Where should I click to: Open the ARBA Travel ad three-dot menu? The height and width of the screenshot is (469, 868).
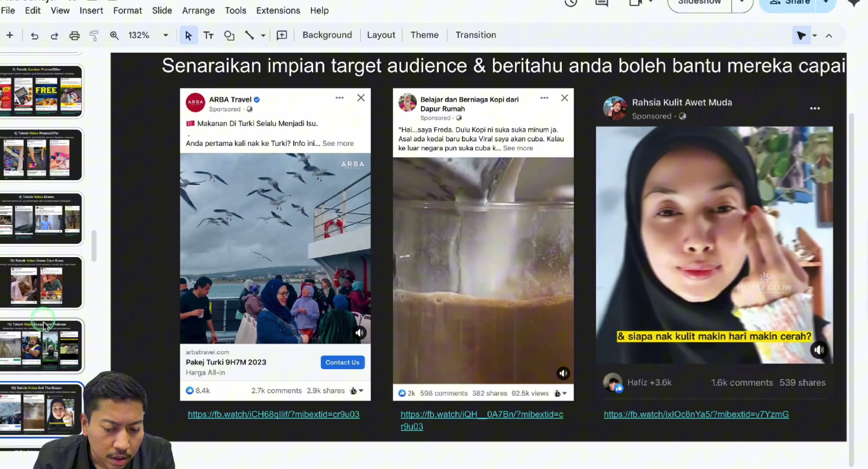point(339,98)
